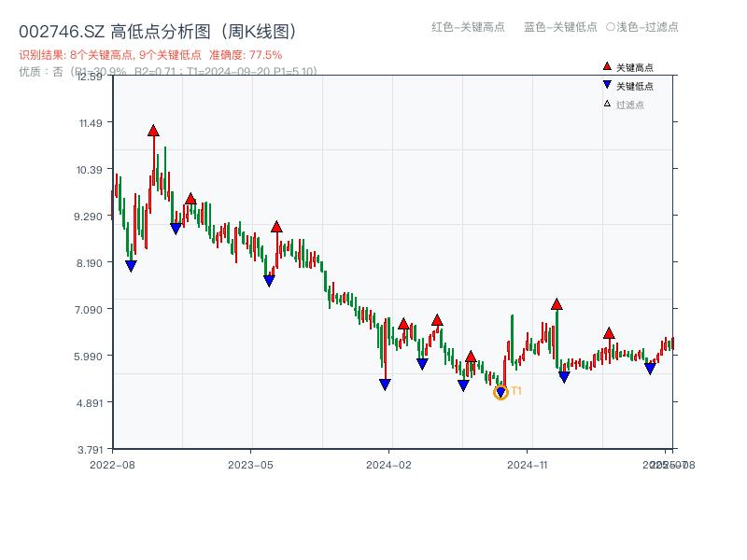Click the blue low-point triangle at the 2024-02 bottom
The height and width of the screenshot is (560, 747).
point(386,385)
